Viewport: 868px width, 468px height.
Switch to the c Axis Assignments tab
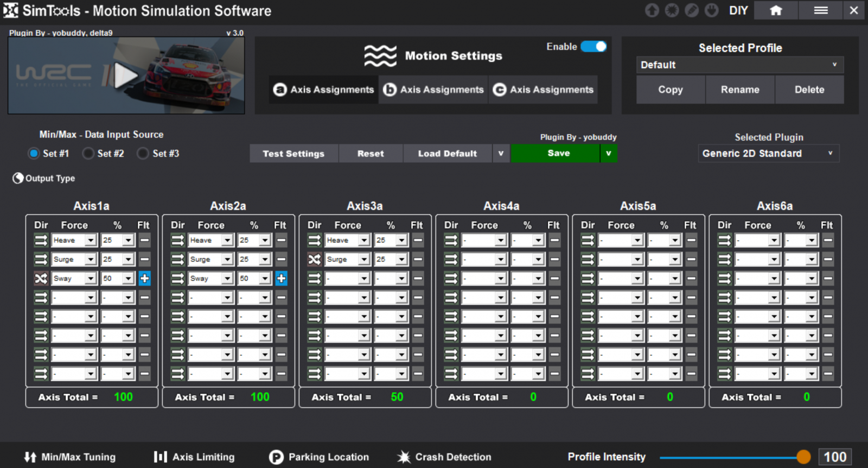coord(543,90)
